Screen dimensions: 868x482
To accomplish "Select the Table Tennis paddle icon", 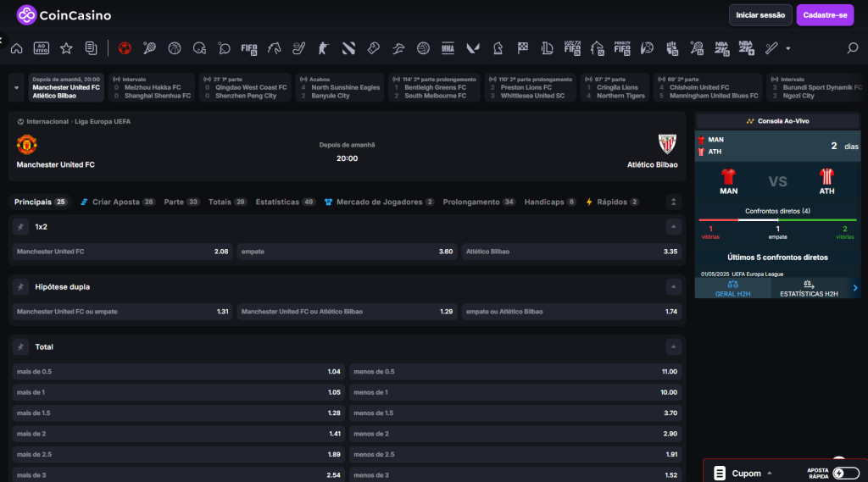I will tap(224, 48).
